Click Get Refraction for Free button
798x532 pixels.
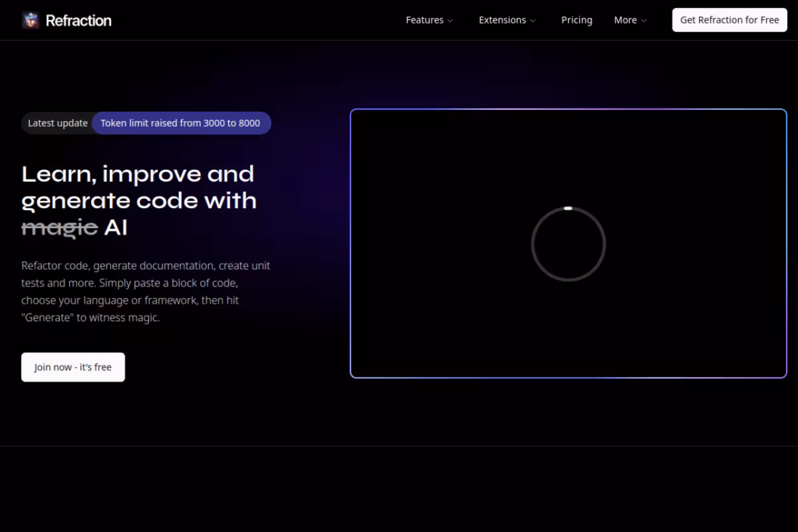pos(730,20)
